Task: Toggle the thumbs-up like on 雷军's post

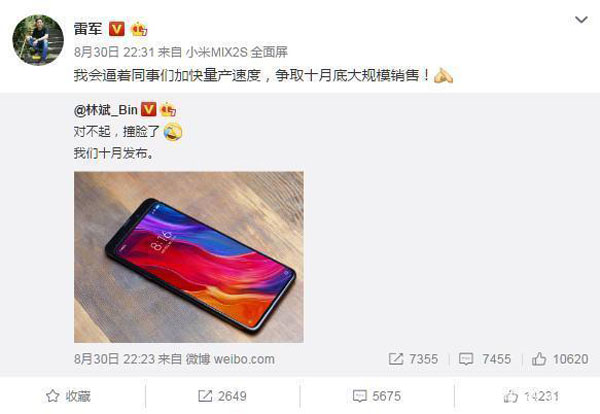Action: click(x=531, y=396)
